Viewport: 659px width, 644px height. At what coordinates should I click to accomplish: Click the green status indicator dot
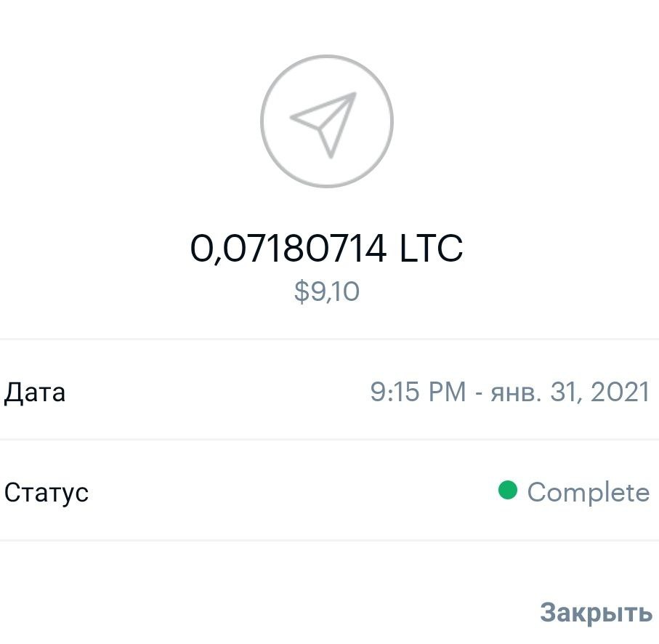click(507, 491)
